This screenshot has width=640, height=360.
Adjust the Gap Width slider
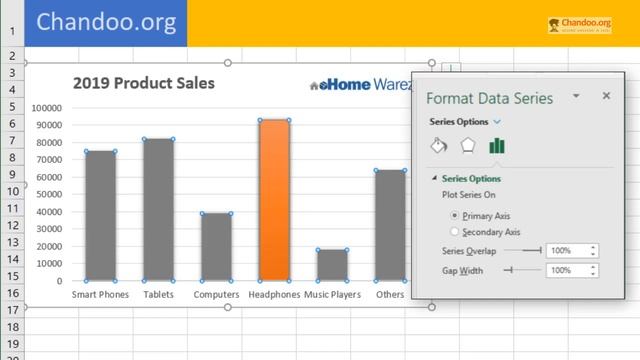point(523,270)
